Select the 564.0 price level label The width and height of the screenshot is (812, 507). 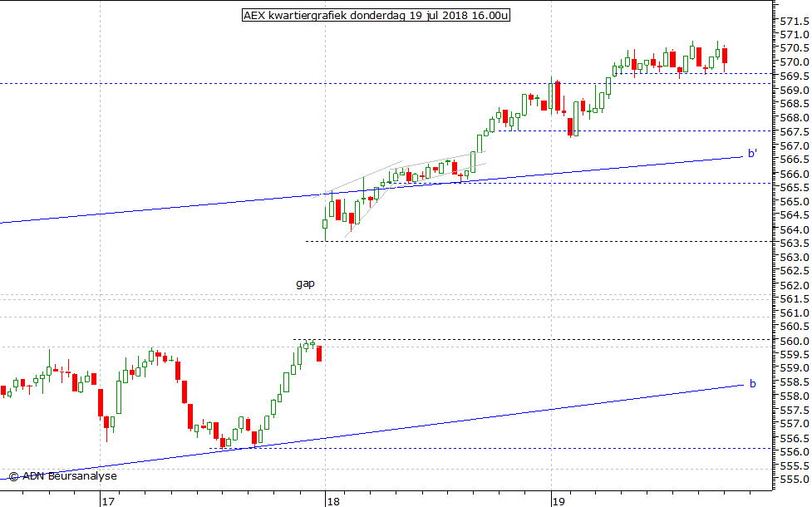(x=795, y=229)
